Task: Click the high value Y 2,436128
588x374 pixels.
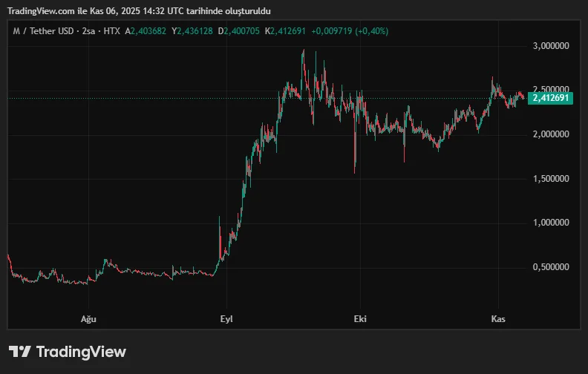Action: [x=194, y=31]
